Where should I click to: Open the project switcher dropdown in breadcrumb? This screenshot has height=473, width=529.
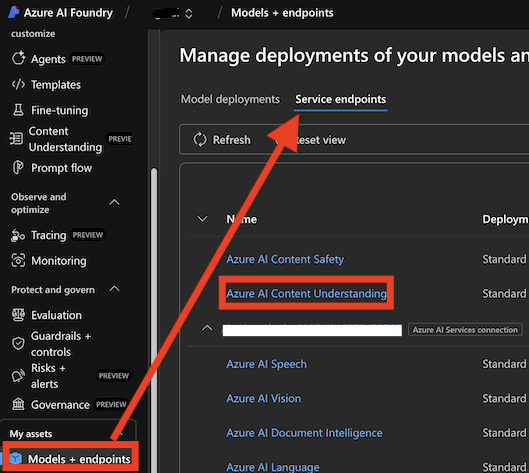[x=173, y=13]
